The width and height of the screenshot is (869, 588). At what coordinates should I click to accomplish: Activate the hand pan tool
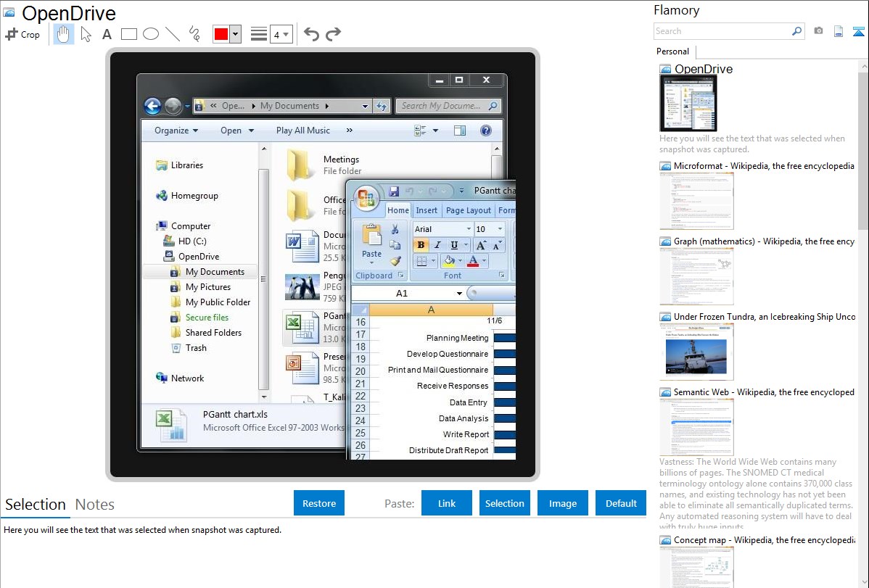(x=64, y=34)
